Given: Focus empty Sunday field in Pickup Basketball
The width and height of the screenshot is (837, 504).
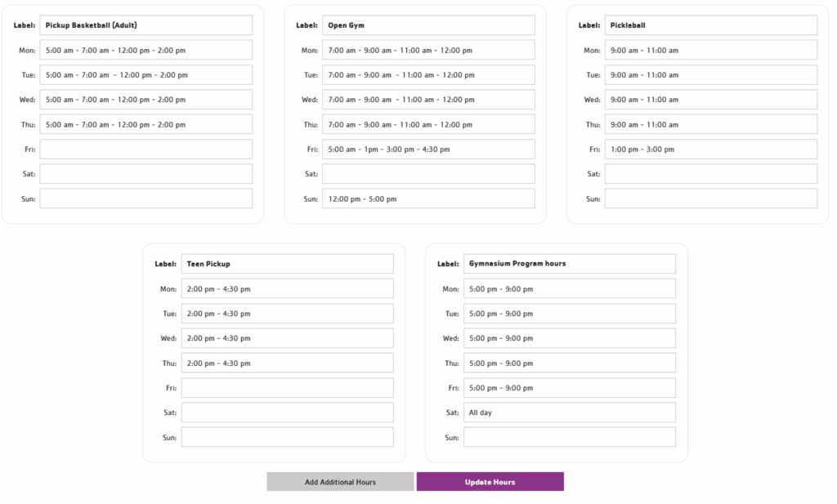Looking at the screenshot, I should pos(146,198).
